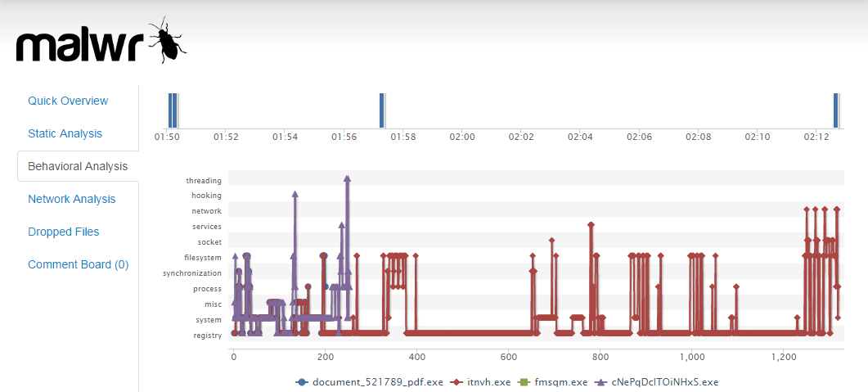
Task: Click the 'threading' axis label
Action: pos(204,181)
